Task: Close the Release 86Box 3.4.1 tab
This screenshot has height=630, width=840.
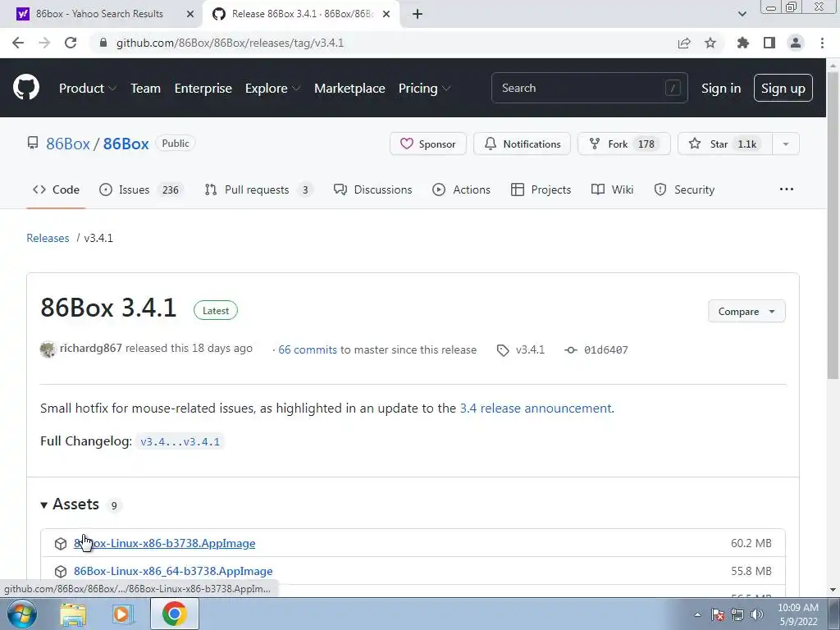Action: click(x=386, y=14)
